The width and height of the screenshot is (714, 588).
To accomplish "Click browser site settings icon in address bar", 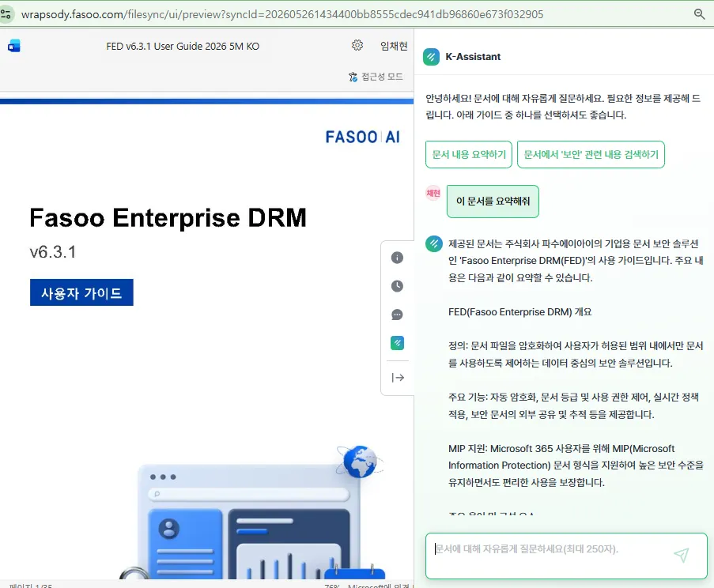I will pos(6,14).
